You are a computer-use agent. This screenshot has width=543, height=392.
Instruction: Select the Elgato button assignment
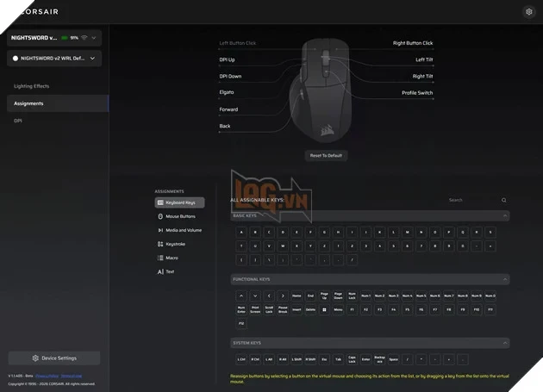227,92
